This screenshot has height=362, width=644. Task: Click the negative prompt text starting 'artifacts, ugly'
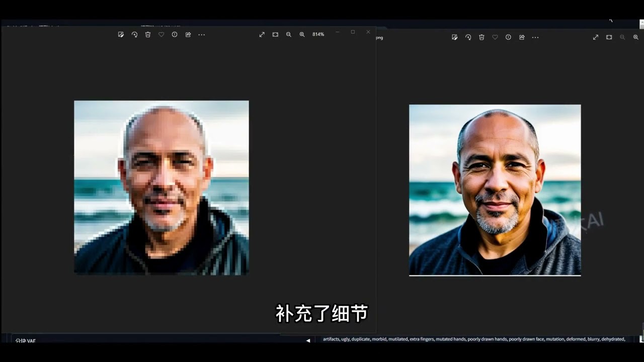tap(474, 339)
